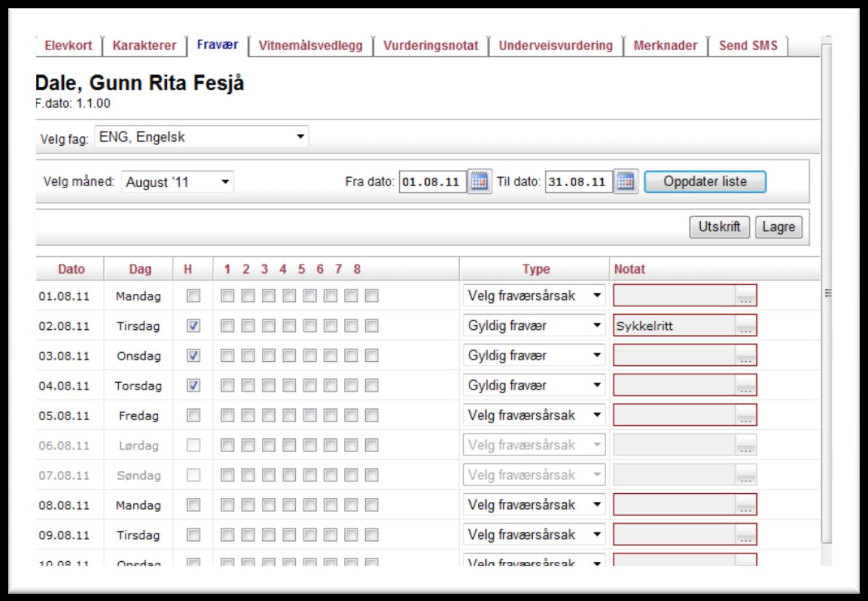Image resolution: width=868 pixels, height=601 pixels.
Task: Click the Søndag day cell
Action: (x=138, y=476)
